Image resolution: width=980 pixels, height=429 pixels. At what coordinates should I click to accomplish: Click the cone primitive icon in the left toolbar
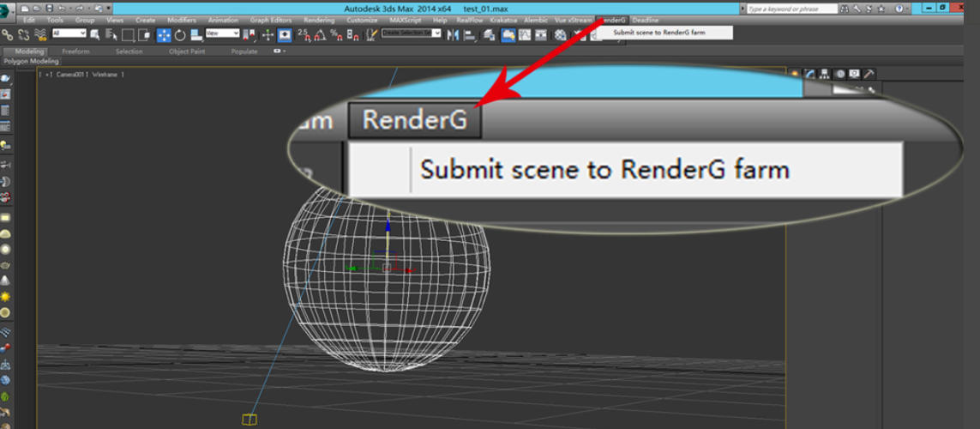click(6, 281)
